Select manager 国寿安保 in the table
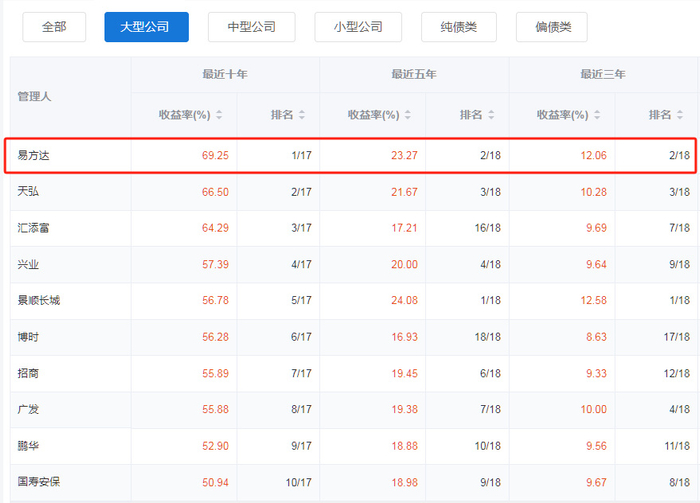 [x=38, y=482]
